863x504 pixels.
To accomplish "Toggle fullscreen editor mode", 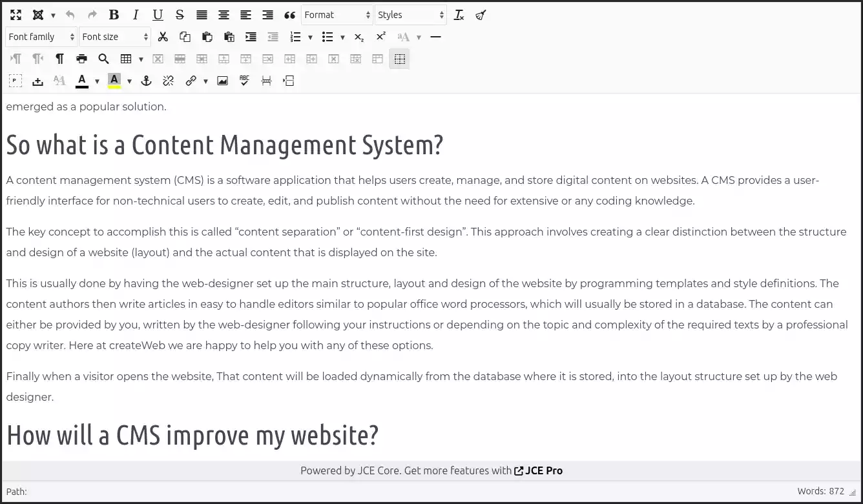I will tap(16, 15).
